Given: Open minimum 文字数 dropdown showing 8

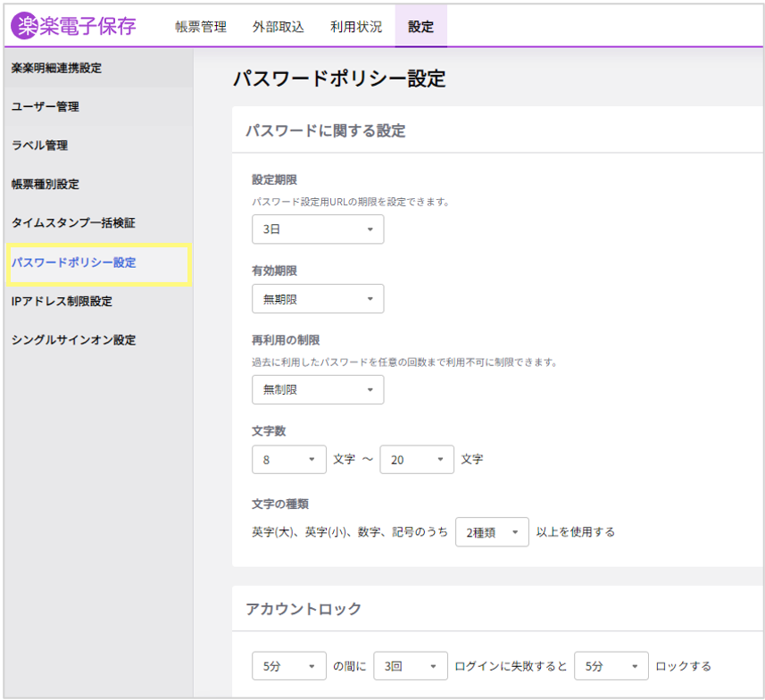Looking at the screenshot, I should pyautogui.click(x=289, y=459).
